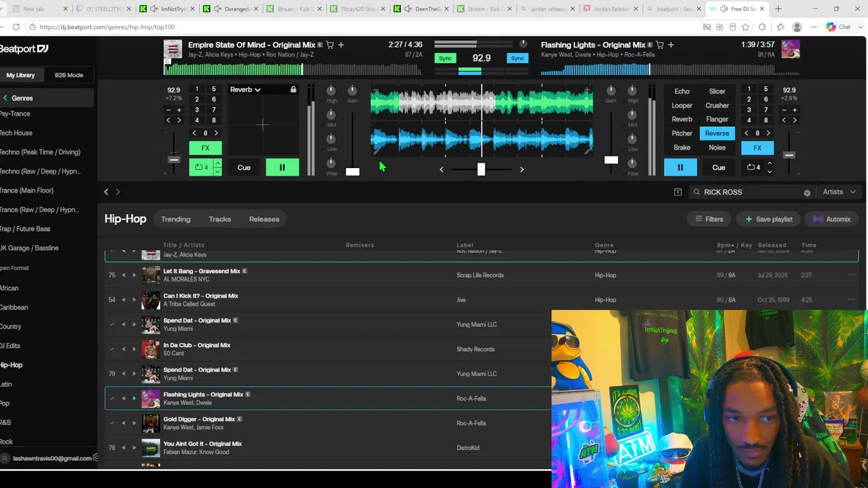This screenshot has width=868, height=488.
Task: Click the right deck Cue button
Action: point(719,167)
